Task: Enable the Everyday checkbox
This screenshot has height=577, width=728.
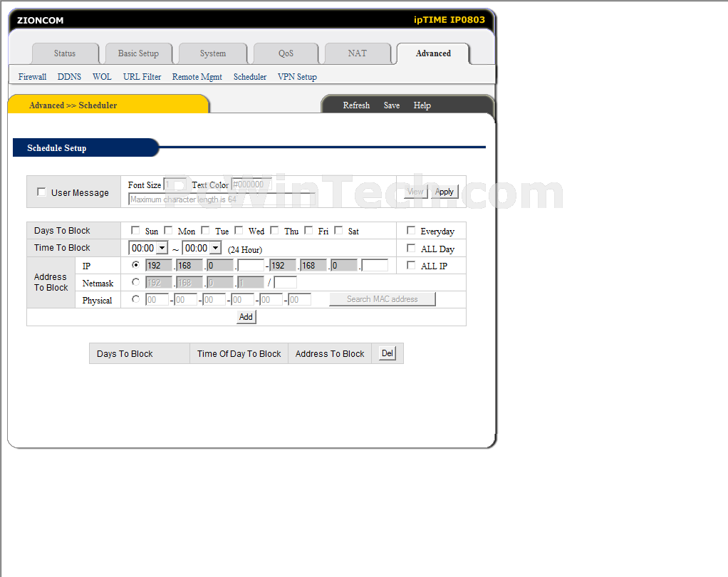Action: (x=411, y=230)
